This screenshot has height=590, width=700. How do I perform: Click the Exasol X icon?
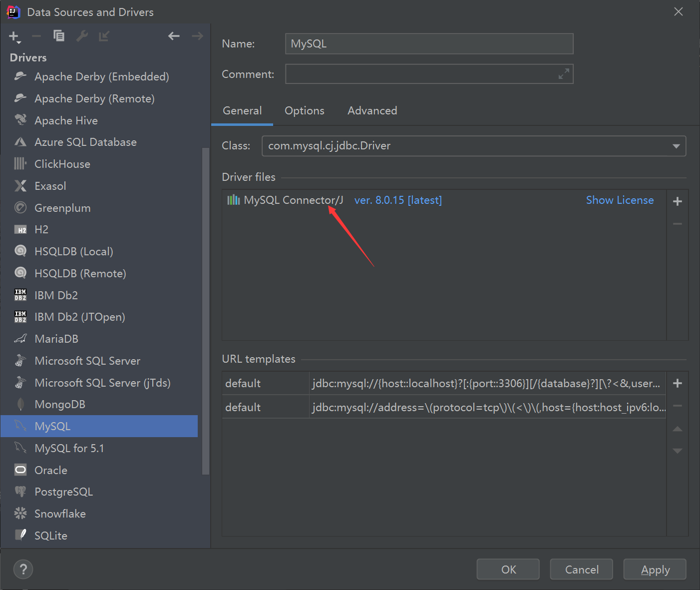[20, 186]
